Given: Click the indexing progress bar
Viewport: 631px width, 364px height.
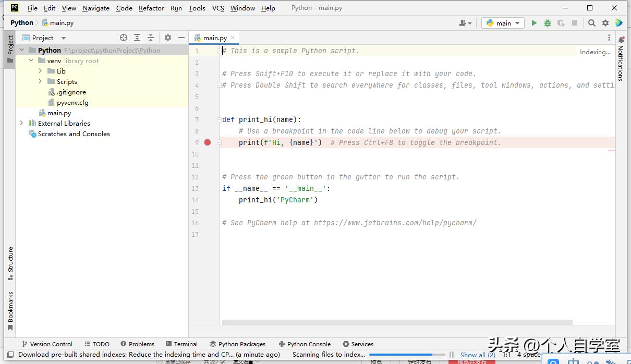Looking at the screenshot, I should click(407, 355).
